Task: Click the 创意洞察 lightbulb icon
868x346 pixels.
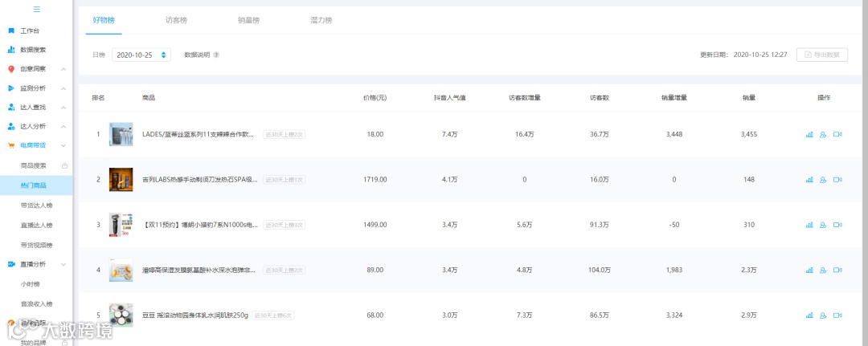Action: pyautogui.click(x=11, y=69)
